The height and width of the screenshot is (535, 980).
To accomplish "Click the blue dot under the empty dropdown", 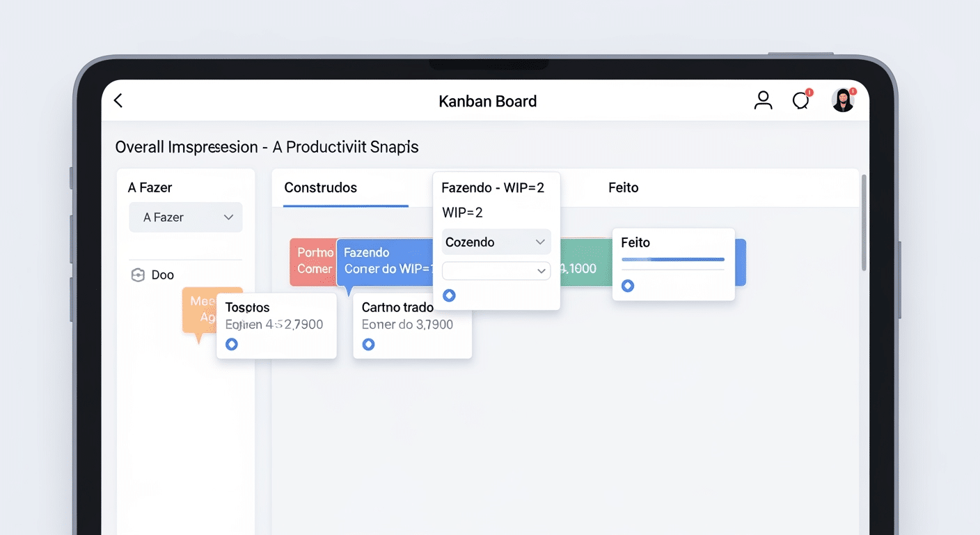I will click(449, 295).
